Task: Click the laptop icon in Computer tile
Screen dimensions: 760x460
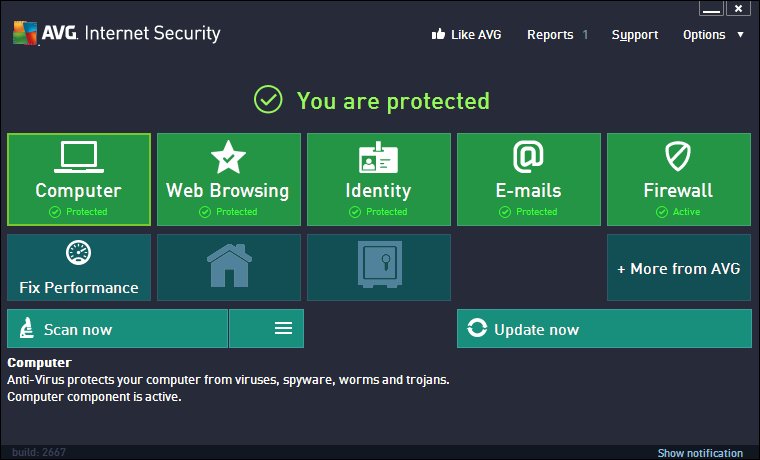Action: [79, 157]
